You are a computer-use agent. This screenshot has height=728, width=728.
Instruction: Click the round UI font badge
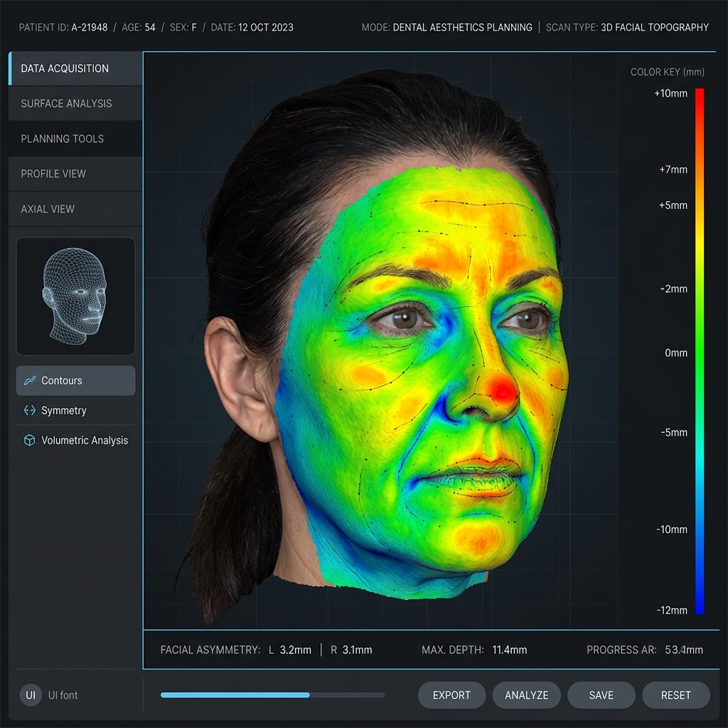tap(31, 695)
